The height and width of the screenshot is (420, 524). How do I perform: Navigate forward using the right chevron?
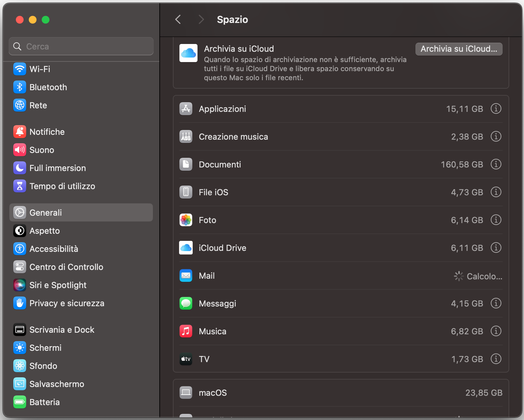[x=201, y=19]
